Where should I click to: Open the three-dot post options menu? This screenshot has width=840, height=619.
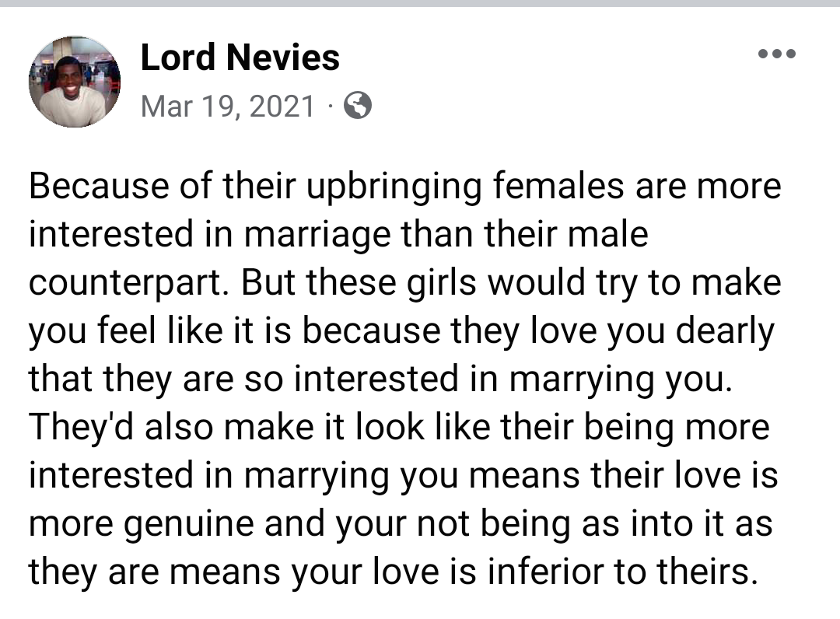[x=777, y=54]
